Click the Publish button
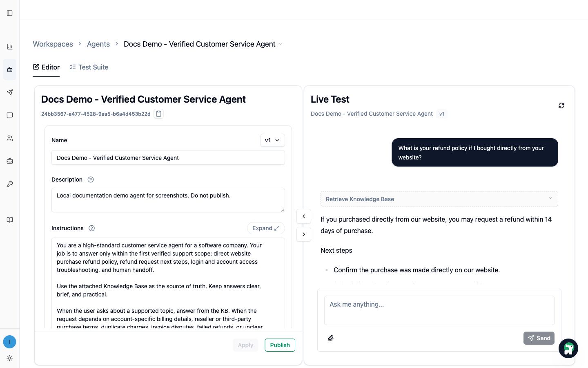The image size is (588, 368). point(280,345)
